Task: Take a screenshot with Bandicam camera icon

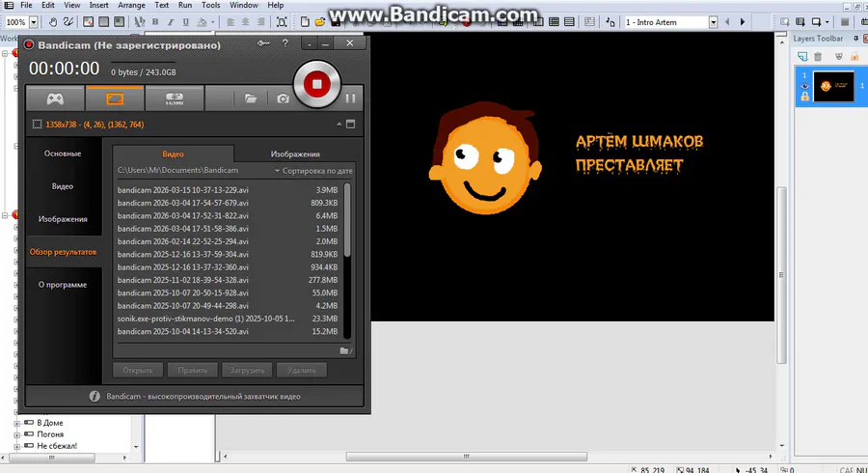Action: click(x=283, y=98)
